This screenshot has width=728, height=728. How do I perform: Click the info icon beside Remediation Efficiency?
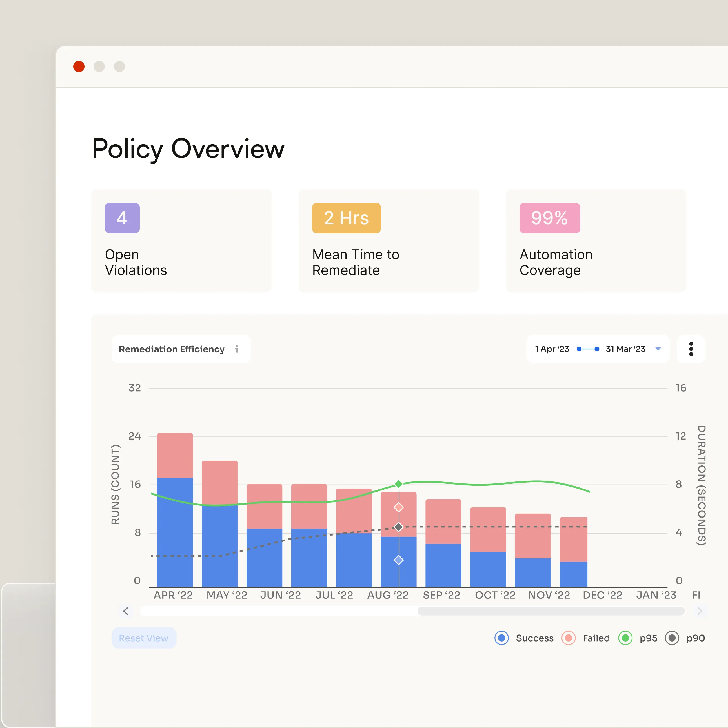[237, 349]
